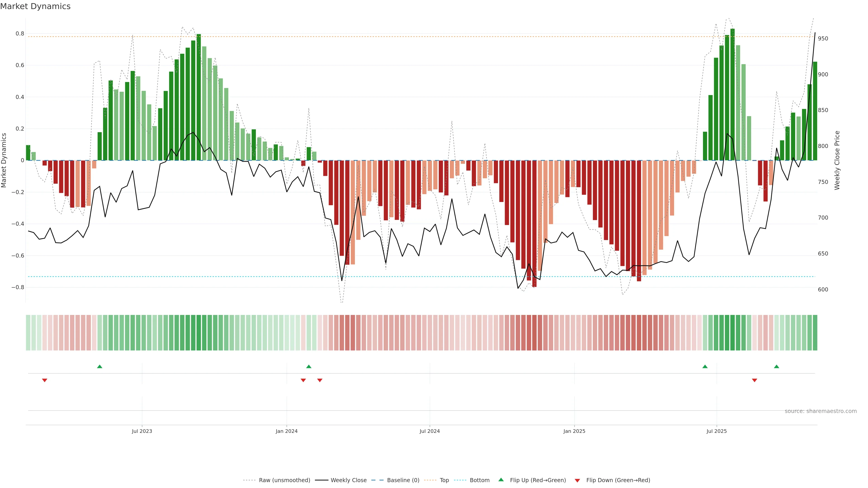Click the source sharemaestro.com text
The image size is (868, 488).
(x=821, y=411)
